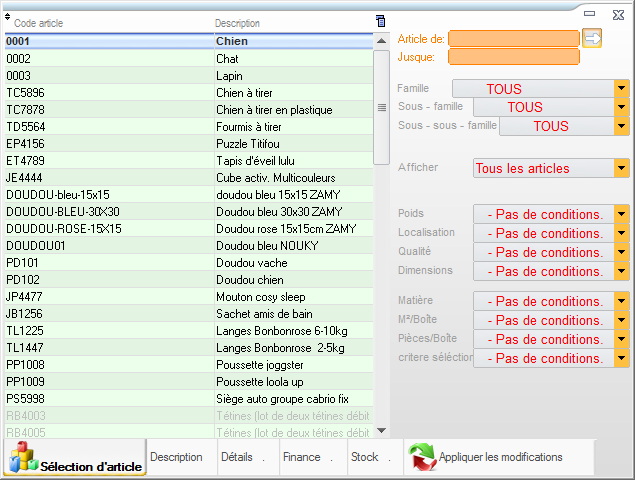Click the arrow button beside Article de
635x480 pixels.
point(592,39)
